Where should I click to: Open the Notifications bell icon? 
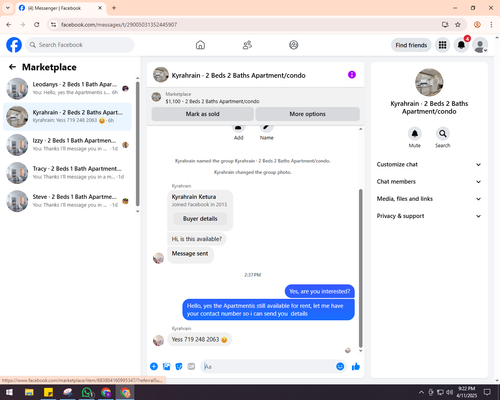(461, 45)
